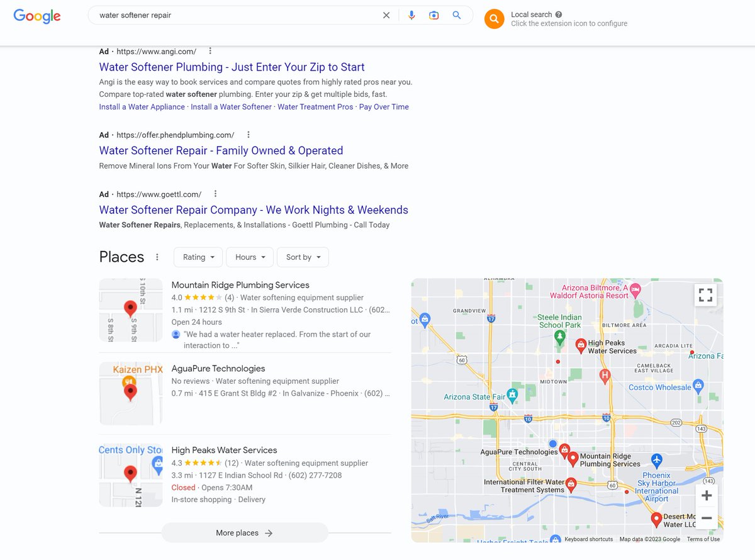Click the red hospital H marker on map
This screenshot has height=560, width=755.
(x=605, y=376)
